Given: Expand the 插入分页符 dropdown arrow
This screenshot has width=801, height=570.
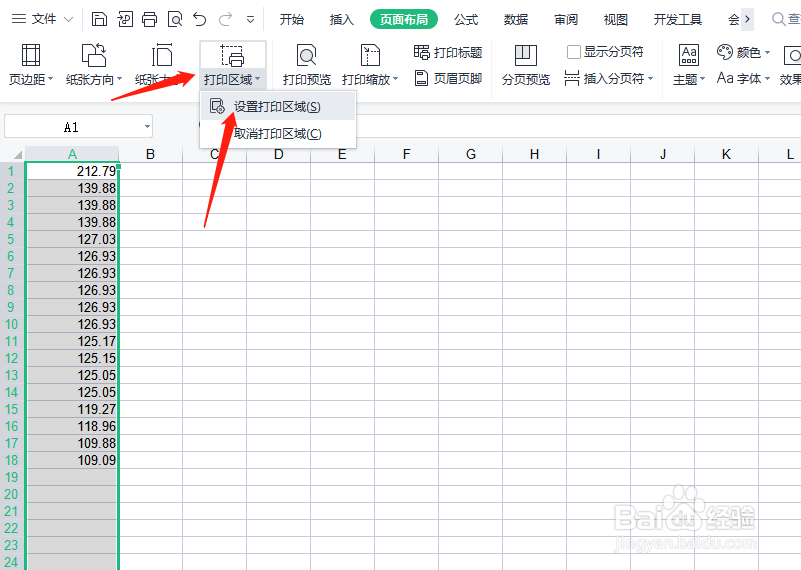Looking at the screenshot, I should point(650,79).
